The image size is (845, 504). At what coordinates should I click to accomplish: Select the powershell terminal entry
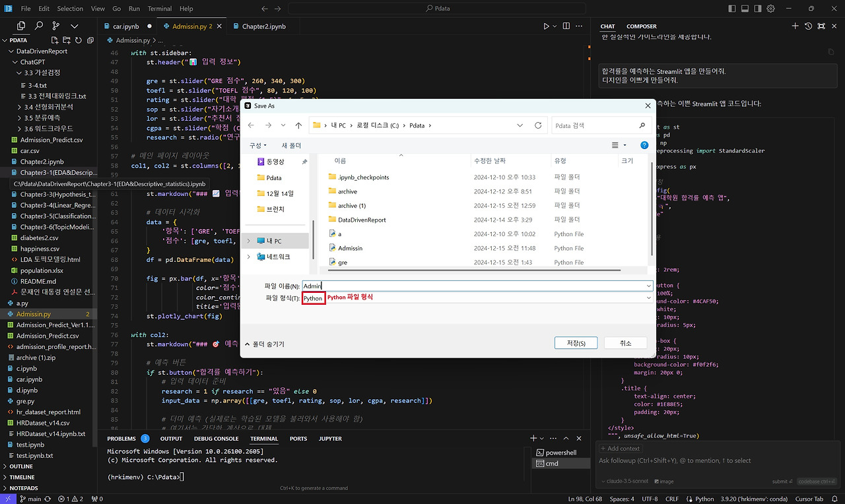click(559, 453)
